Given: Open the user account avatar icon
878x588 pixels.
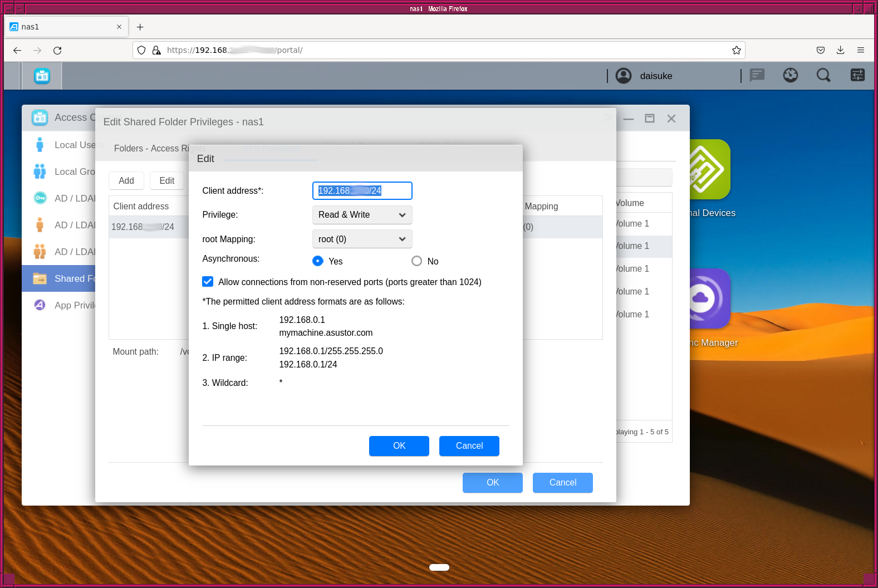Looking at the screenshot, I should 624,76.
